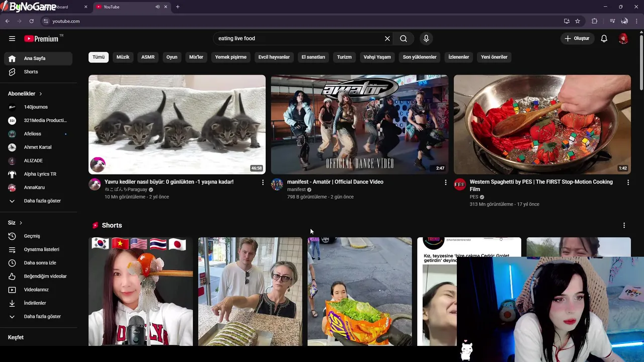Open the Short with country flags
644x362 pixels.
[x=140, y=292]
